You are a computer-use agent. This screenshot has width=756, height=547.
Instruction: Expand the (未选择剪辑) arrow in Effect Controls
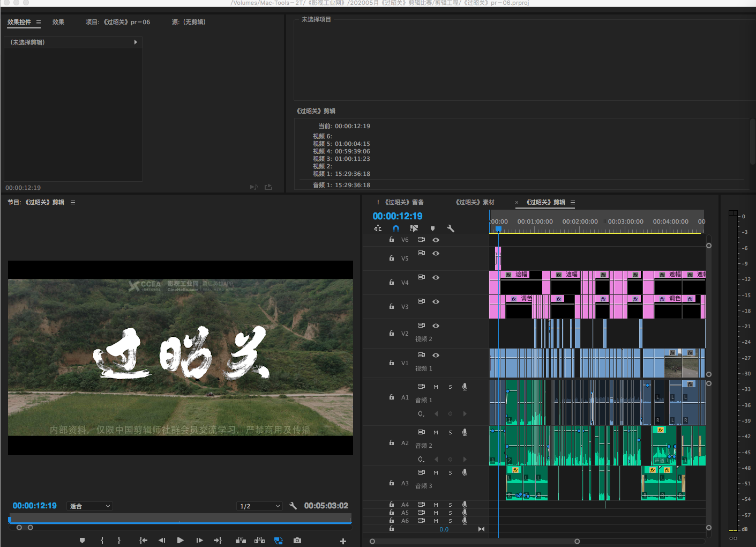tap(136, 42)
